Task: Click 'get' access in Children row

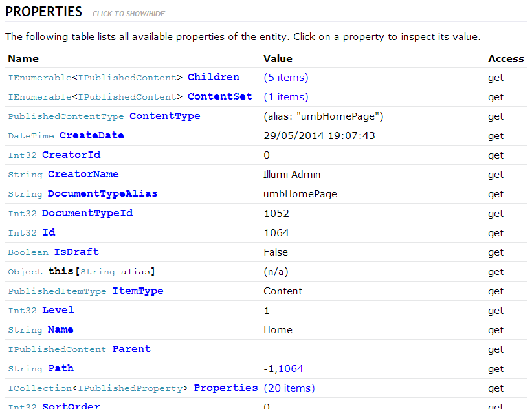Action: [x=496, y=78]
